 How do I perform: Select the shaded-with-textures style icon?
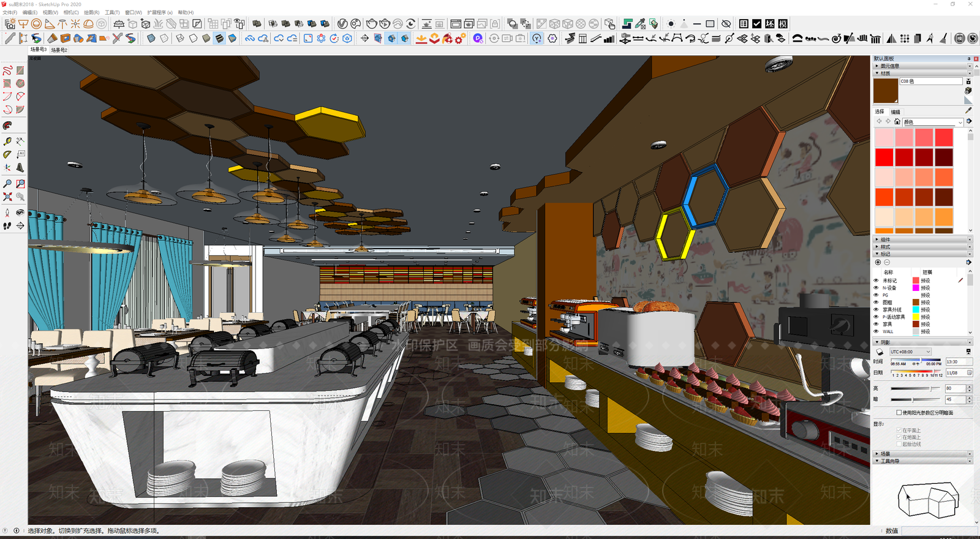(219, 38)
